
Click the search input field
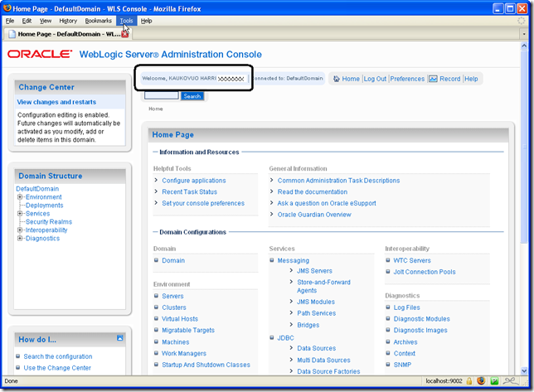161,96
